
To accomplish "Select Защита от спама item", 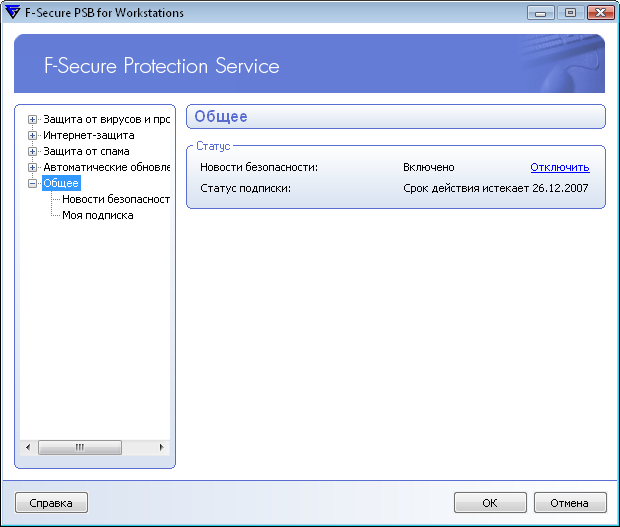I will coord(86,151).
